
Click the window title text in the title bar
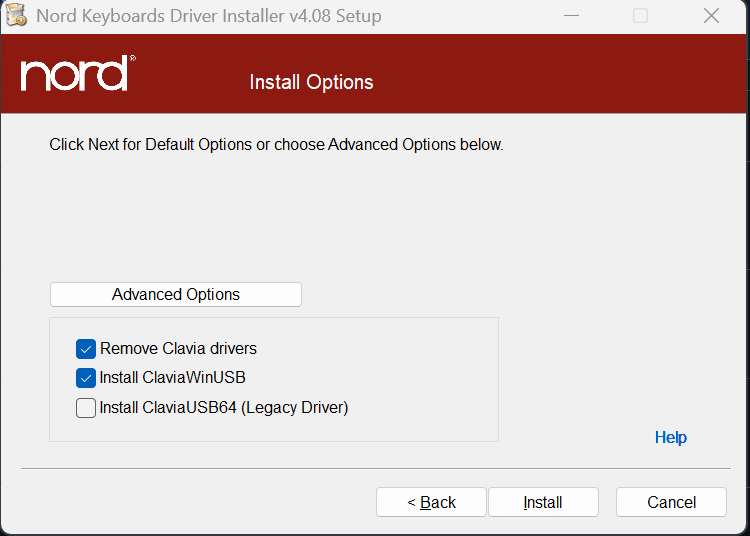pyautogui.click(x=208, y=16)
